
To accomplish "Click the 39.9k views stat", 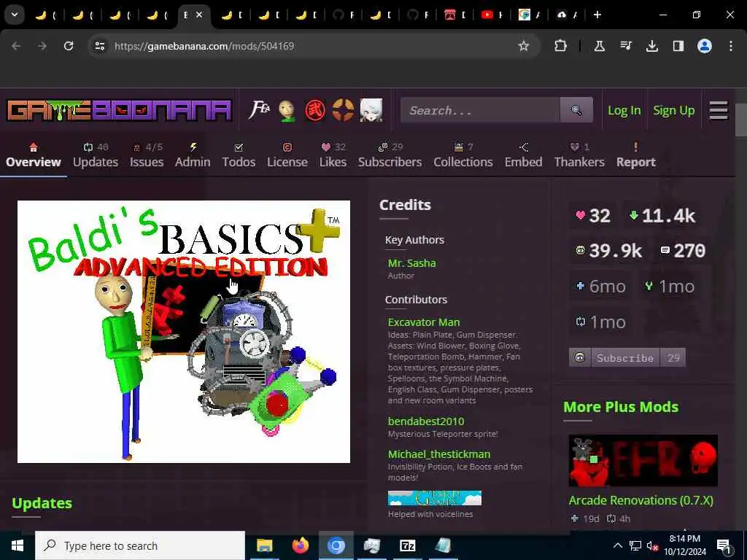I will click(609, 251).
